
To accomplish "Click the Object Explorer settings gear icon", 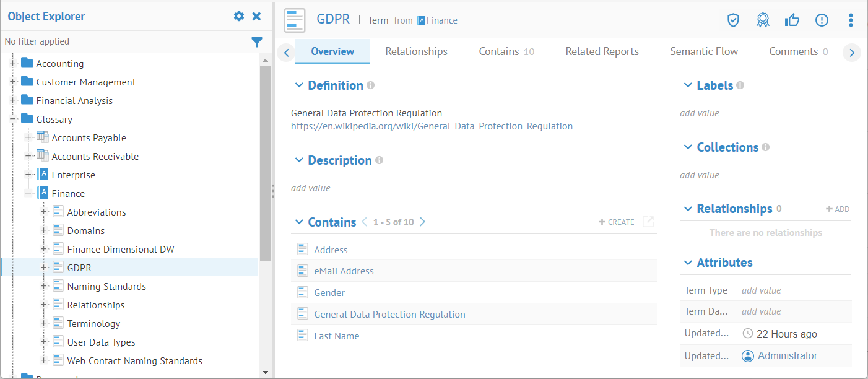I will click(239, 16).
